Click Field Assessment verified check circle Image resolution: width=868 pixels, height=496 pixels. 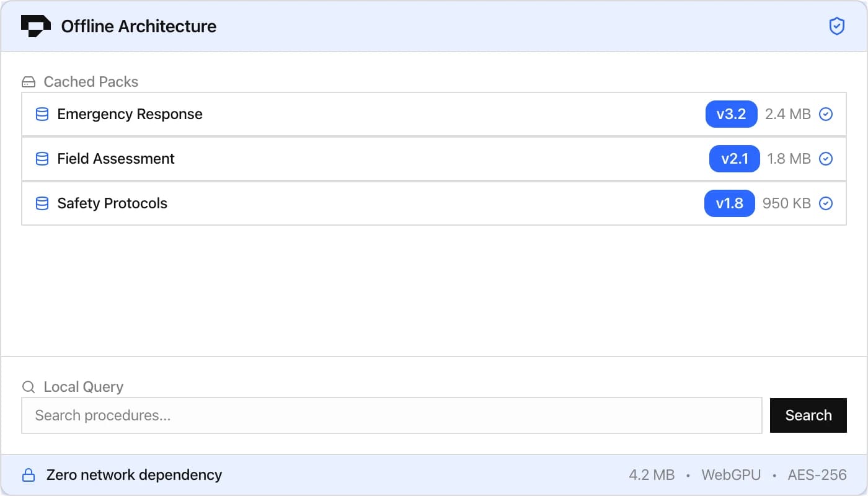(x=826, y=159)
